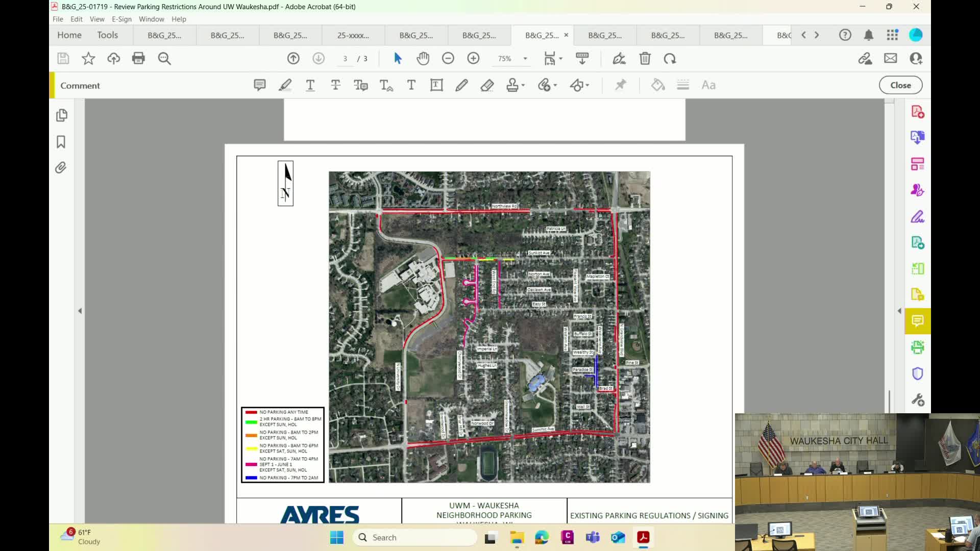The width and height of the screenshot is (980, 551).
Task: Open the Tools view
Action: [107, 35]
